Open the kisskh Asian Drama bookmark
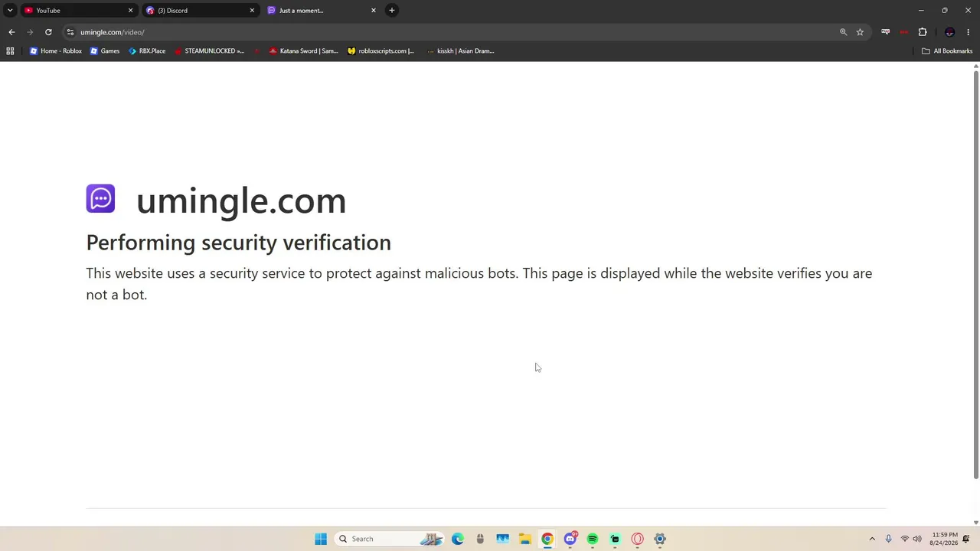Image resolution: width=980 pixels, height=551 pixels. coord(460,51)
